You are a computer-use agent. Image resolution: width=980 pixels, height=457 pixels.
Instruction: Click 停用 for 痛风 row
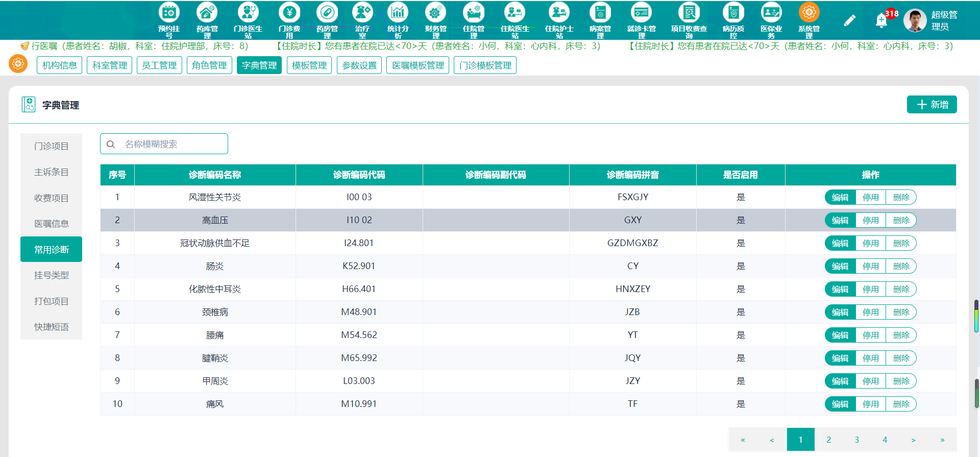click(871, 404)
